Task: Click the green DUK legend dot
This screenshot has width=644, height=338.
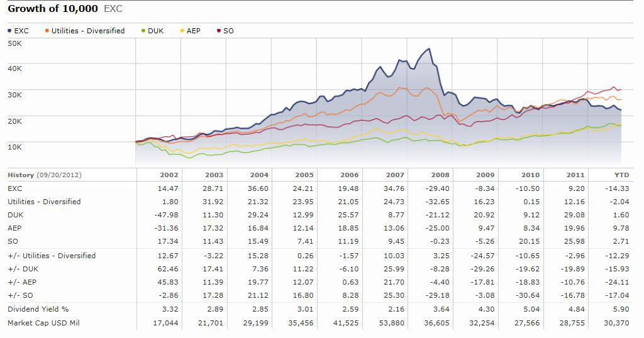Action: (x=143, y=31)
